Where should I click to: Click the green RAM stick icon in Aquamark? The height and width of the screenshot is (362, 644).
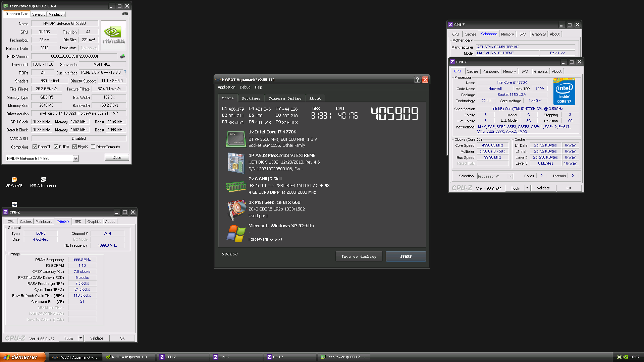236,186
